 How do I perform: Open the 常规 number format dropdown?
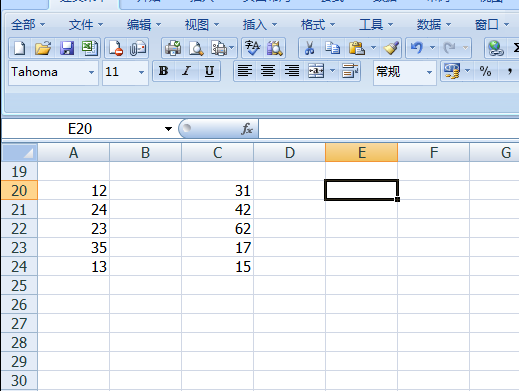click(429, 72)
